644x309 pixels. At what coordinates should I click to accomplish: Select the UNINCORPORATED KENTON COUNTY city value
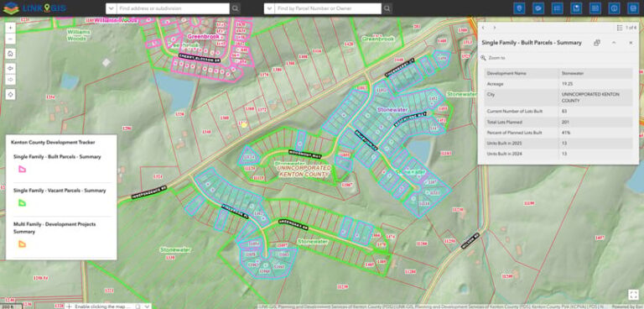click(590, 97)
